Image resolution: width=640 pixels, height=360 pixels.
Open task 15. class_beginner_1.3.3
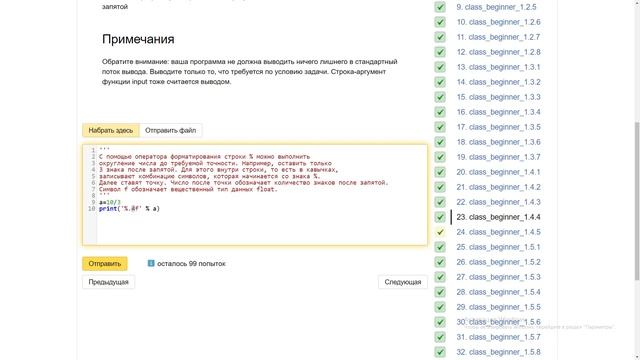click(x=498, y=97)
